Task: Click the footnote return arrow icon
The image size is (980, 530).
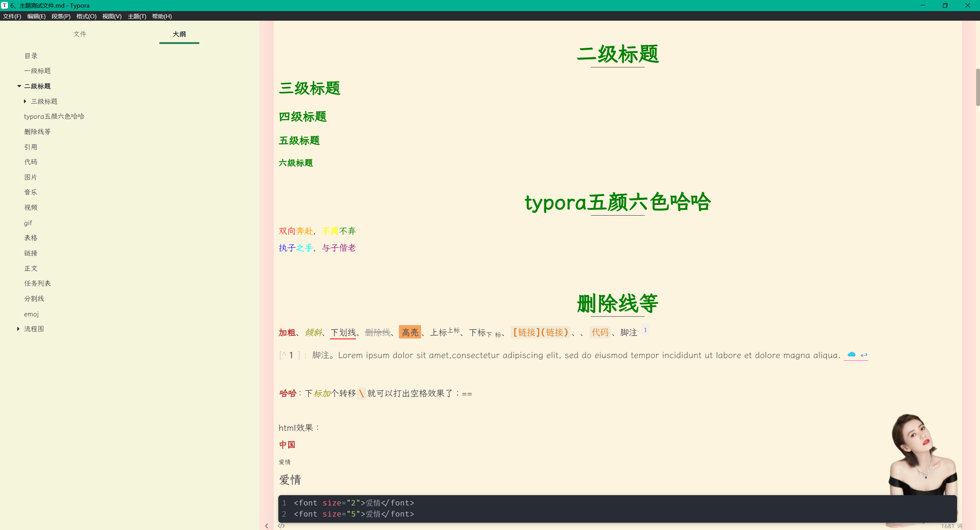Action: point(864,355)
